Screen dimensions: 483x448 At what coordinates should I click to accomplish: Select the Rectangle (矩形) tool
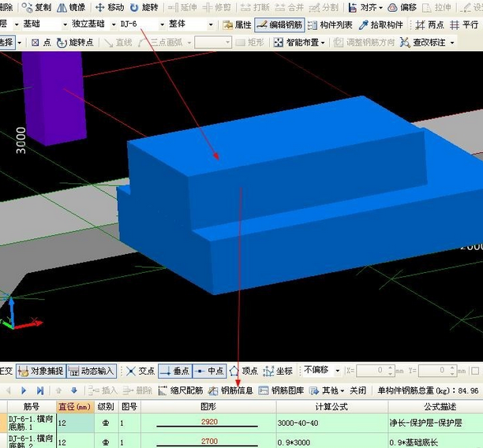(x=250, y=43)
